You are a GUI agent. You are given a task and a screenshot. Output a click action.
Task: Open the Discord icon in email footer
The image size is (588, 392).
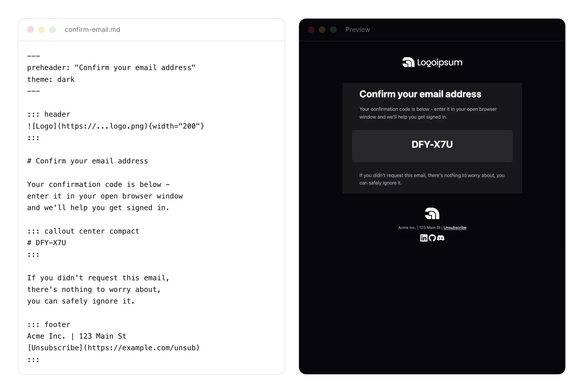(441, 238)
